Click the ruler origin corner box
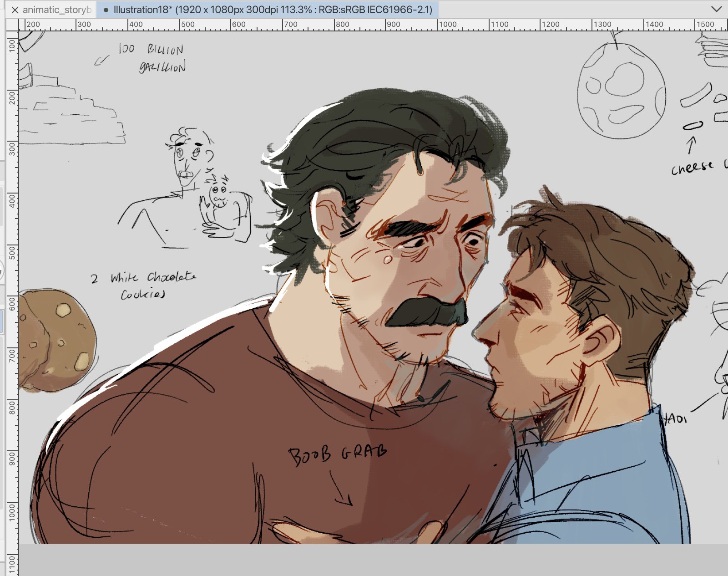Screen dimensions: 728x576 point(12,25)
